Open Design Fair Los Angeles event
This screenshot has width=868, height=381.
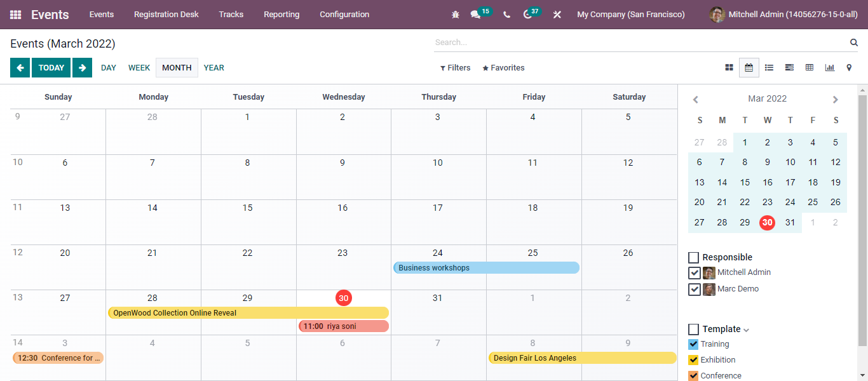click(x=583, y=358)
